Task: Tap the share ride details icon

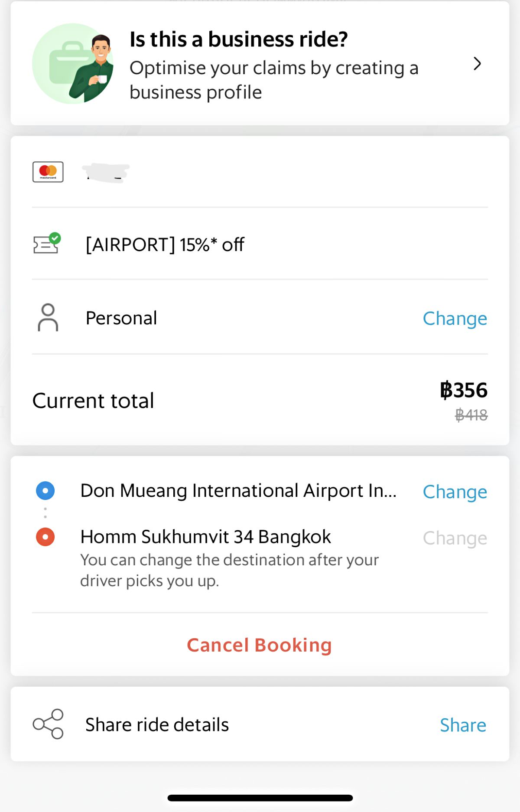Action: pyautogui.click(x=48, y=724)
